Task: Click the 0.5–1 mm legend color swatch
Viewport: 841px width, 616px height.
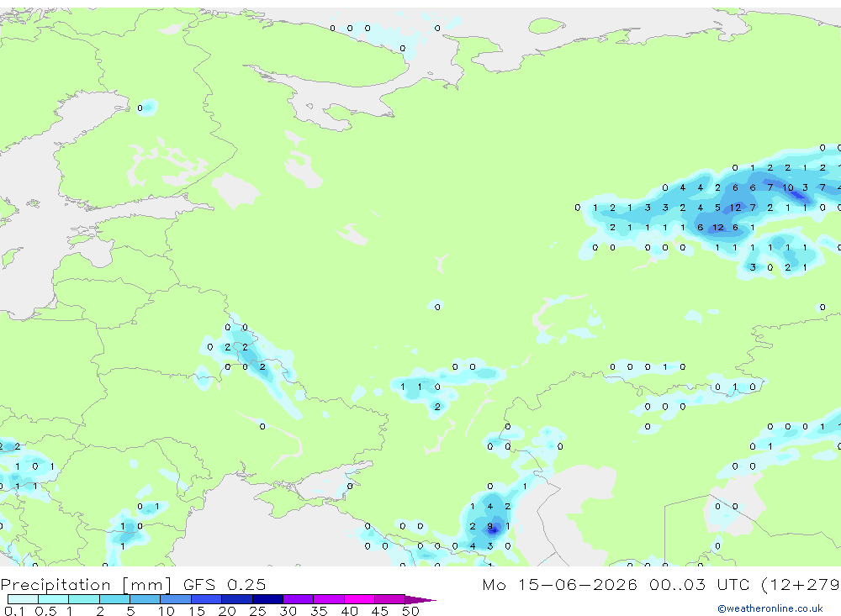Action: [x=53, y=599]
